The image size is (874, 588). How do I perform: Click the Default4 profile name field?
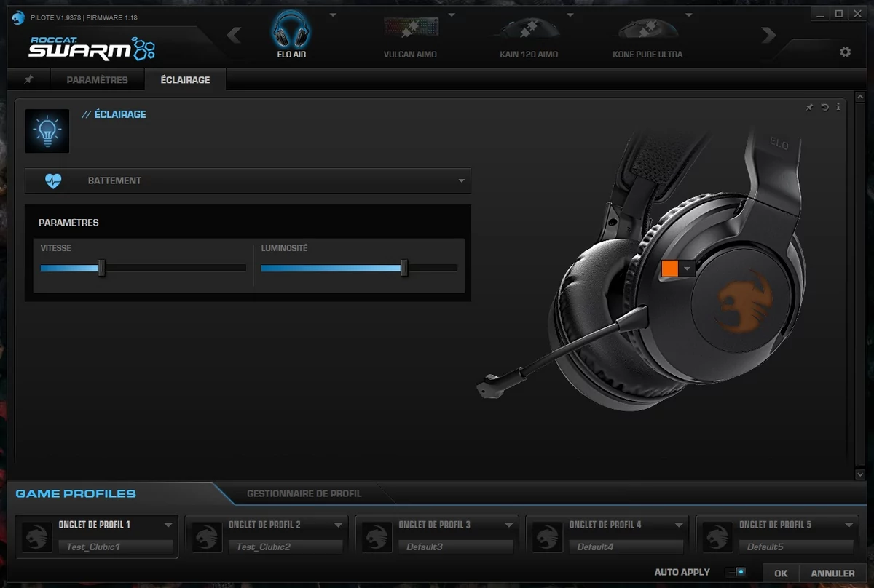point(626,547)
